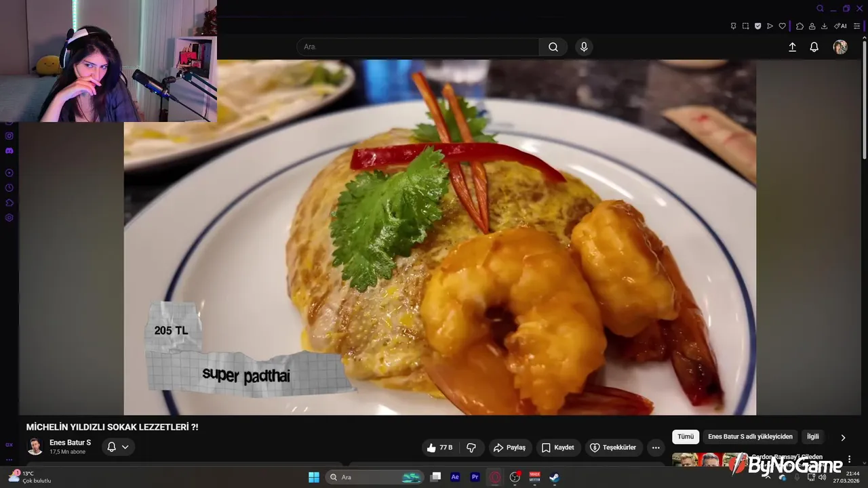Select the Tümü filter chip
Image resolution: width=868 pixels, height=488 pixels.
686,436
